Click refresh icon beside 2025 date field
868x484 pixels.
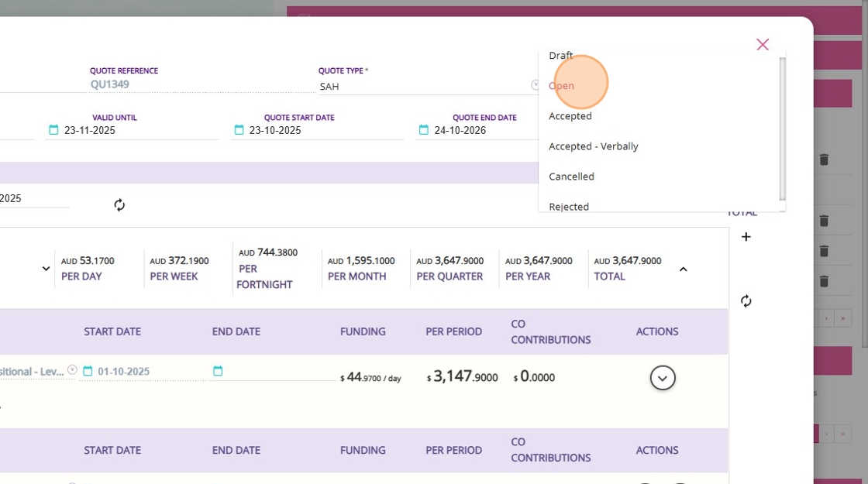[119, 205]
